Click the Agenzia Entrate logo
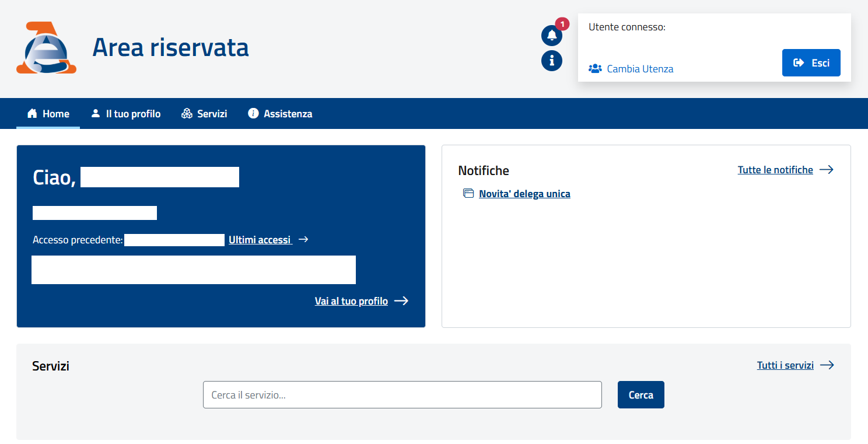The image size is (868, 444). tap(46, 48)
